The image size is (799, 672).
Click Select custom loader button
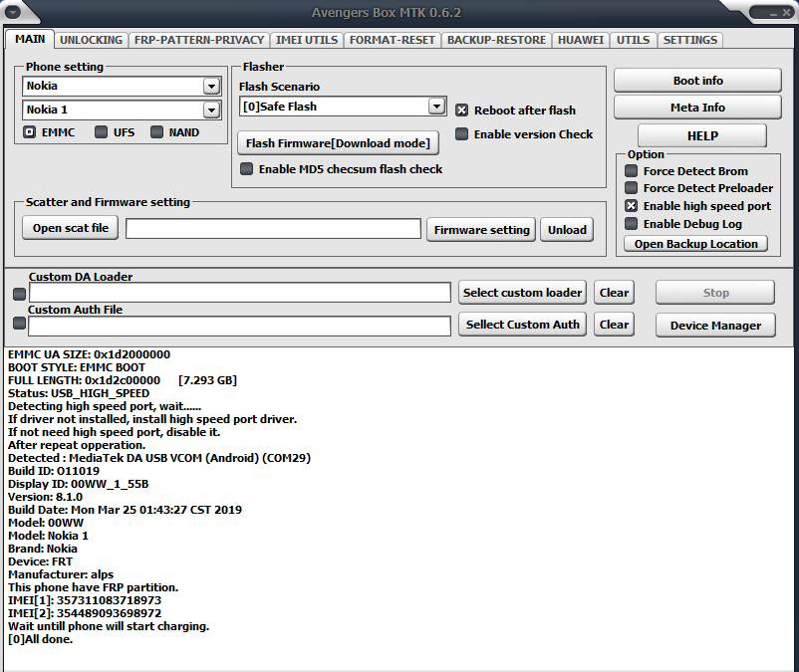[522, 293]
